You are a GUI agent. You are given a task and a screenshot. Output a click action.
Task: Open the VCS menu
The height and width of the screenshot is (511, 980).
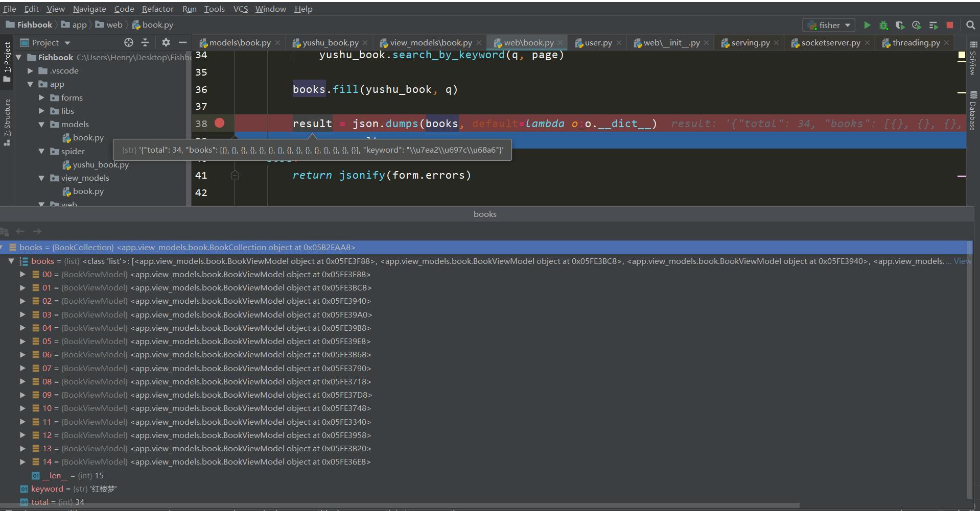click(241, 9)
